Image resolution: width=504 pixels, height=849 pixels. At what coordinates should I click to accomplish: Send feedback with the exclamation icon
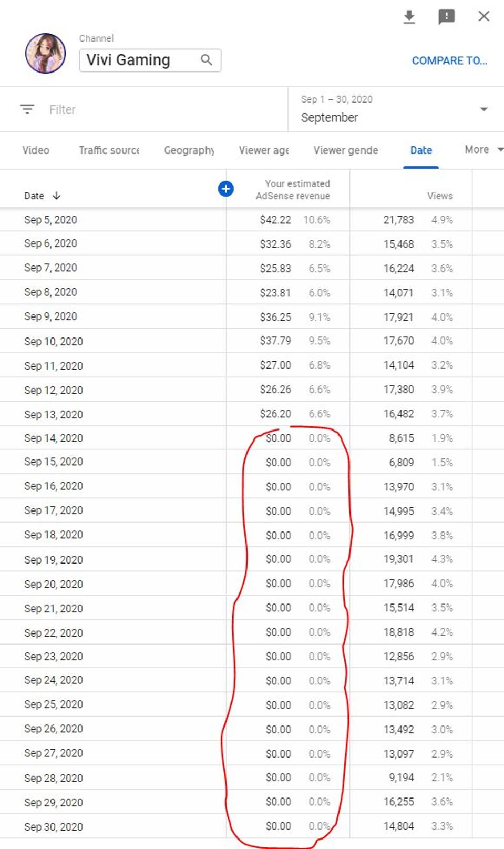coord(446,17)
